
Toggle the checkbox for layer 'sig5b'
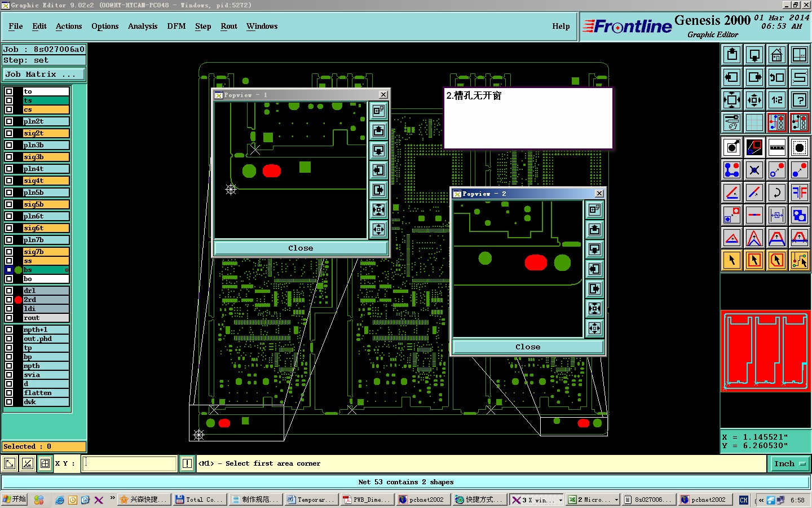click(x=9, y=204)
